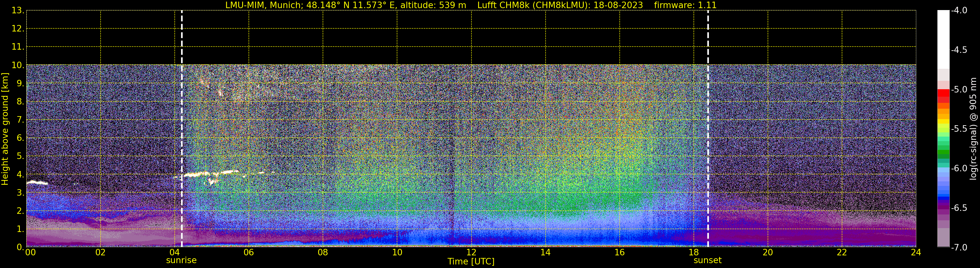Click the height axis tick label '2.'
Viewport: 980px width, 268px height.
click(20, 211)
